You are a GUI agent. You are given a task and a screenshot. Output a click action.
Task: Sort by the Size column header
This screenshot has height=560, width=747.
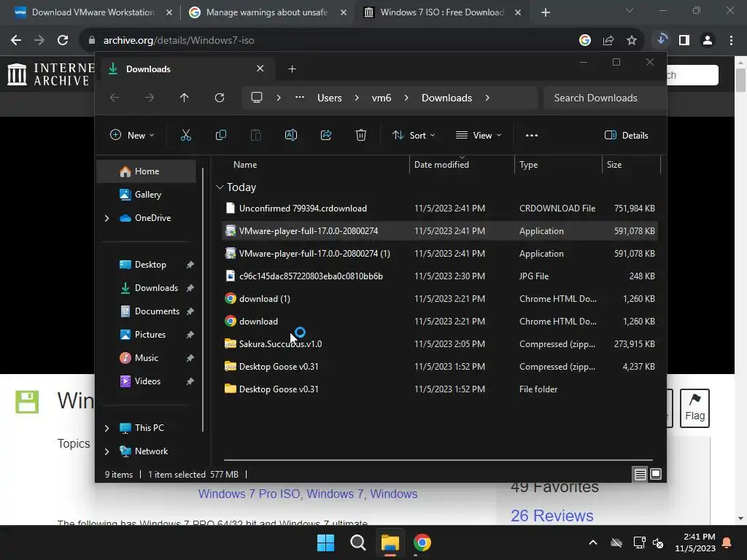(x=631, y=165)
